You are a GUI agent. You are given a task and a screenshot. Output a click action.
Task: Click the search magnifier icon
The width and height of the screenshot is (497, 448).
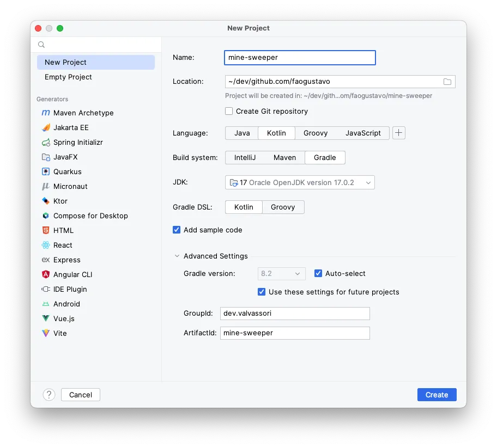[x=41, y=45]
